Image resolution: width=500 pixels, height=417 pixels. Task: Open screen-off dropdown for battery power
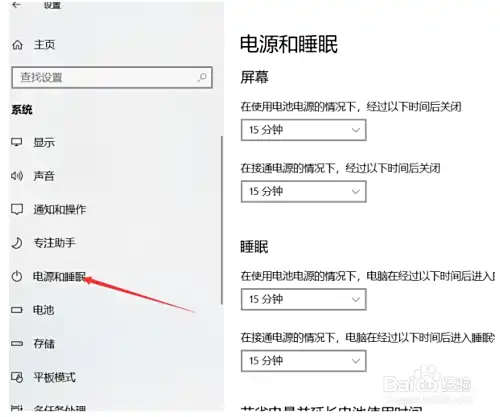pos(304,130)
